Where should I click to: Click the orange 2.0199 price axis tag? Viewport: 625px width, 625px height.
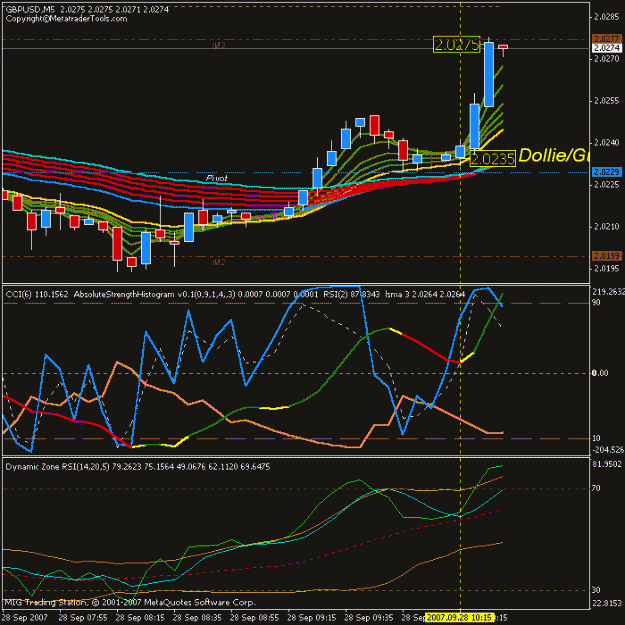coord(607,256)
